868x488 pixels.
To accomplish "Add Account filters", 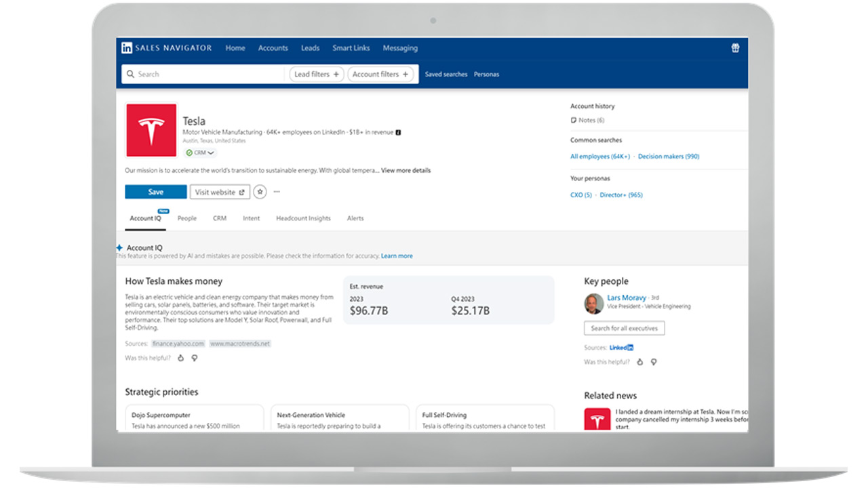I will tap(380, 75).
